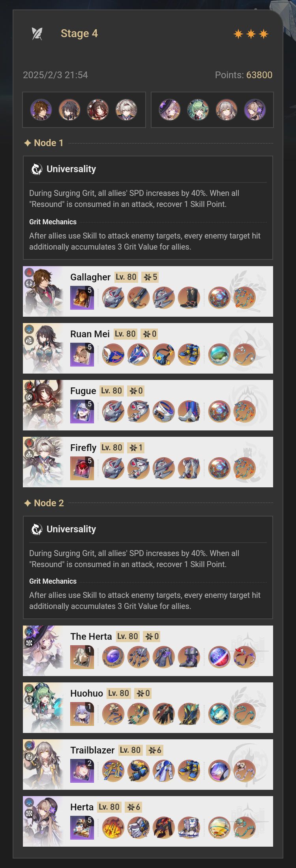The width and height of the screenshot is (296, 868).
Task: Open Huohuo's link rope icon
Action: [244, 714]
